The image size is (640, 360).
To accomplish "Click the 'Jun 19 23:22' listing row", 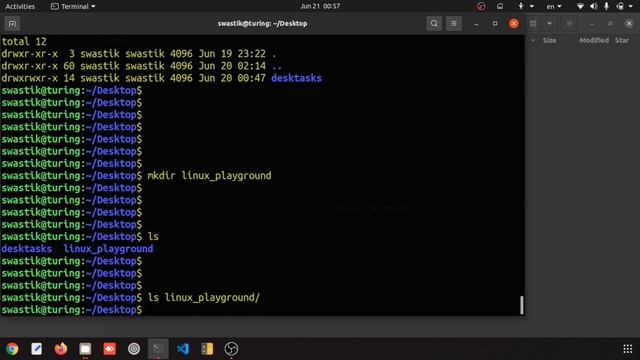I will (x=139, y=54).
